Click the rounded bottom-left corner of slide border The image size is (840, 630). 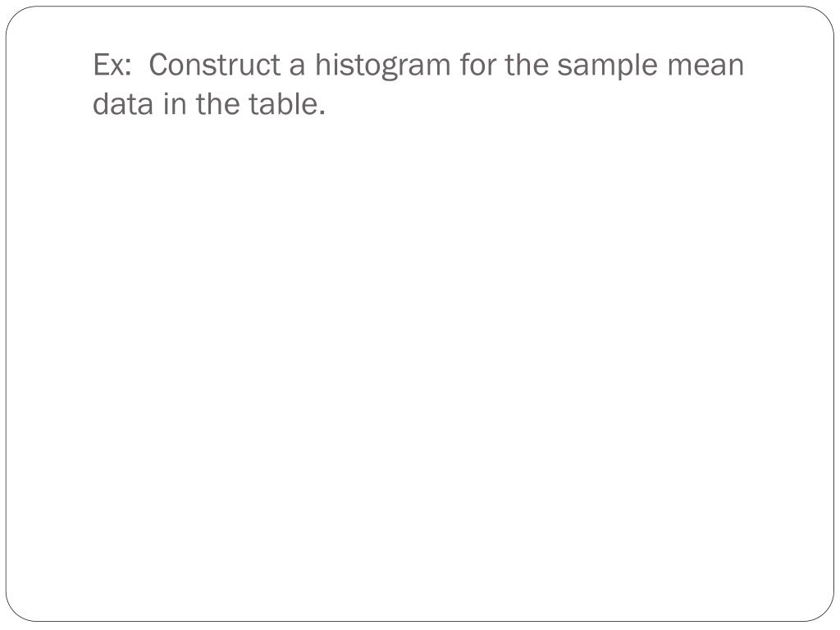(17, 610)
